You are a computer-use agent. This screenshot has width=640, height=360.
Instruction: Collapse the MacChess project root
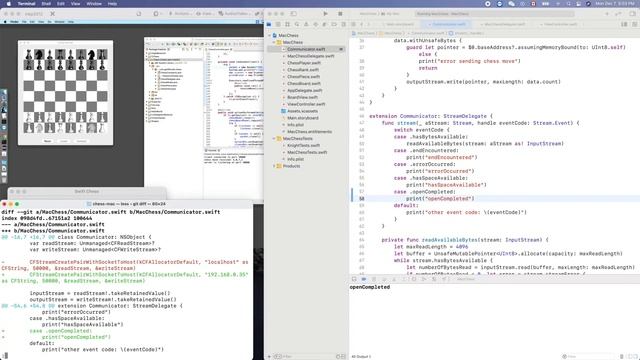coord(270,36)
